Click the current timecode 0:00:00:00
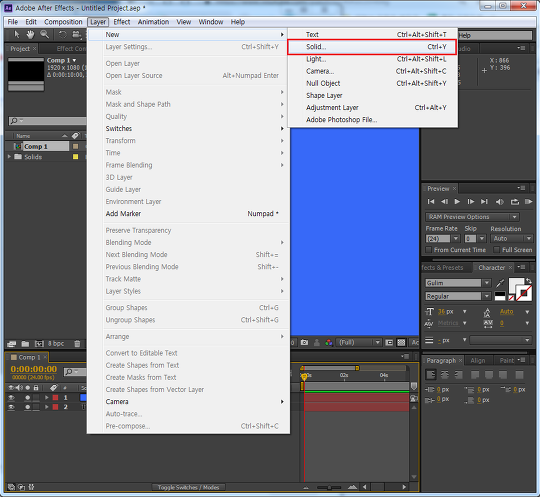Image resolution: width=540 pixels, height=497 pixels. tap(34, 369)
